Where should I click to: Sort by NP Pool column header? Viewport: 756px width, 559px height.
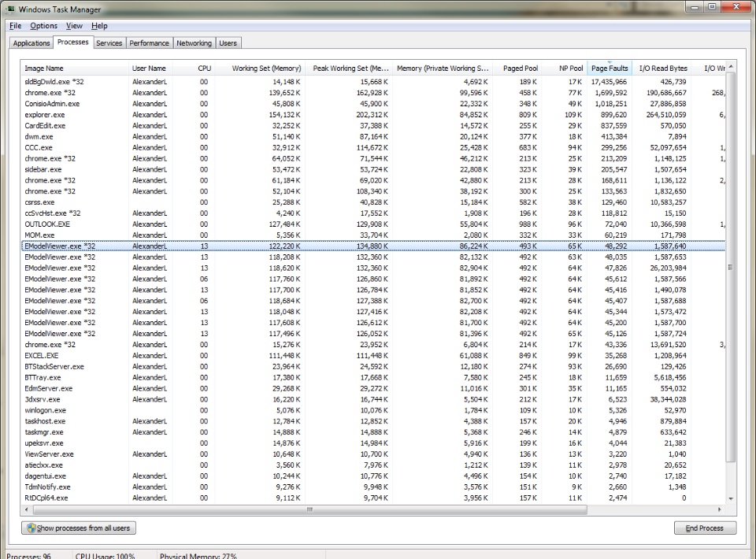coord(564,68)
